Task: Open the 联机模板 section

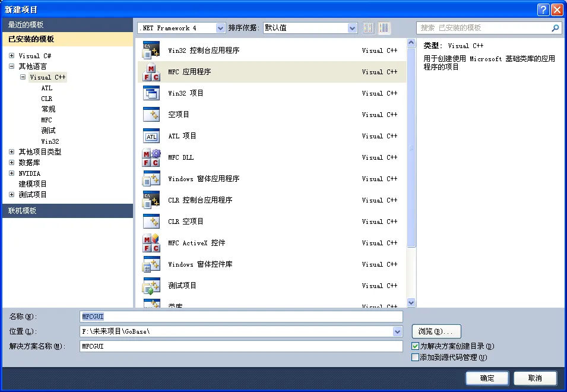Action: coord(68,210)
